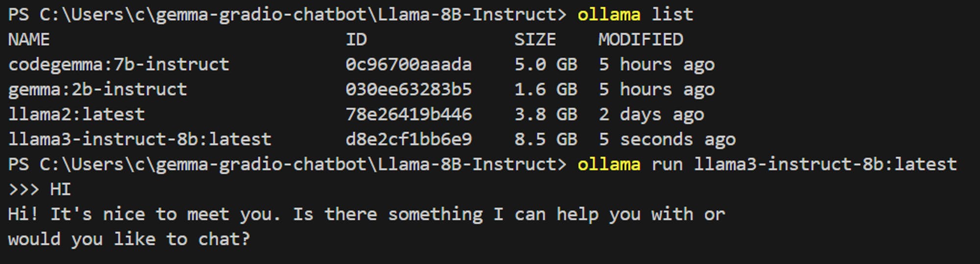Click the HI text at the >>> prompt
The height and width of the screenshot is (264, 980).
pos(61,189)
